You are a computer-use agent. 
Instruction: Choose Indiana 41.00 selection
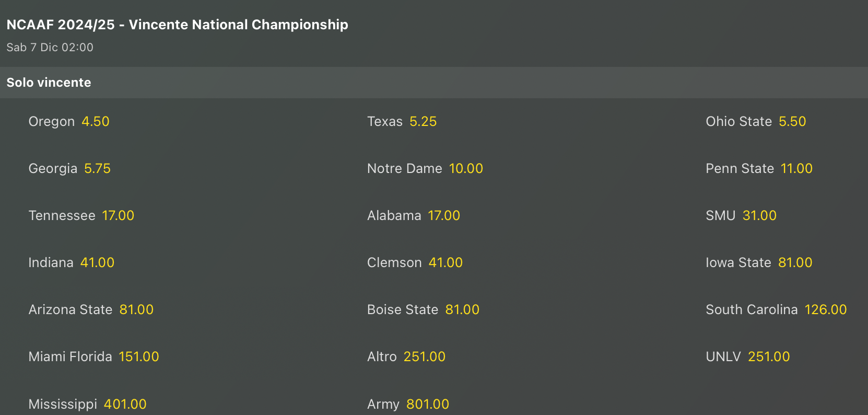coord(71,263)
